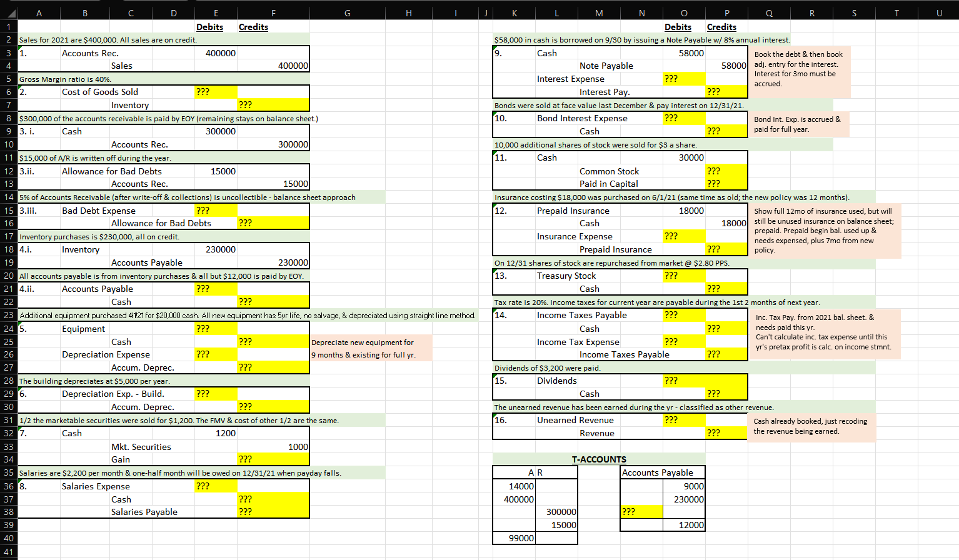Screen dimensions: 959x560
Task: Click the Credits heading in column P
Action: click(x=721, y=27)
